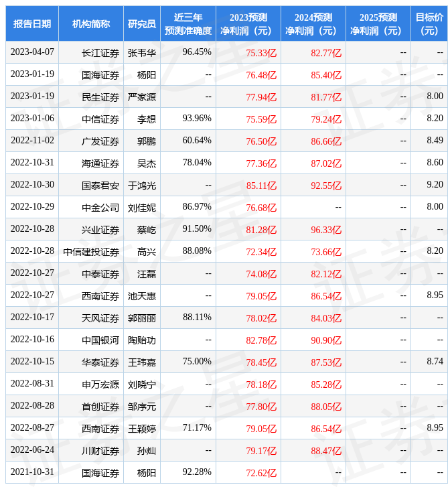Click researcher name 吴杰
Viewport: 448px width, 489px height.
coord(147,163)
